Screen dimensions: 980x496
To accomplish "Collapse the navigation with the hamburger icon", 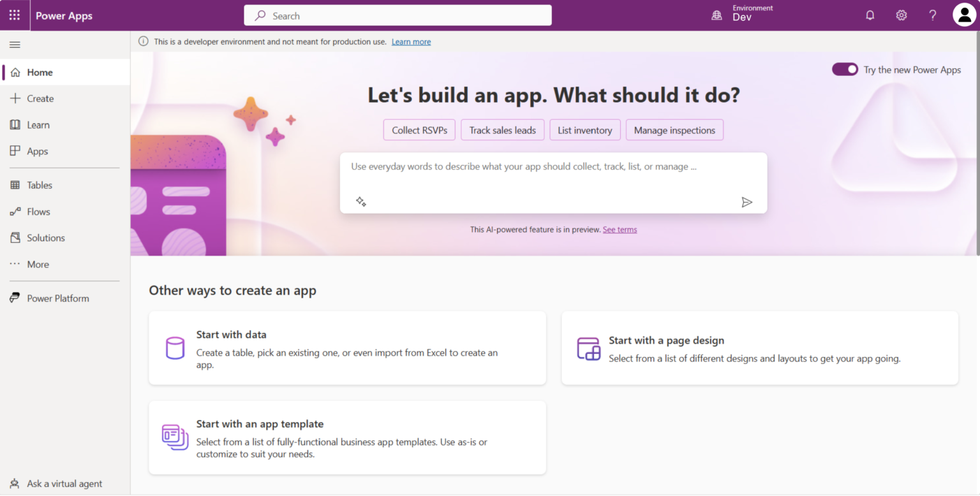I will [x=15, y=44].
